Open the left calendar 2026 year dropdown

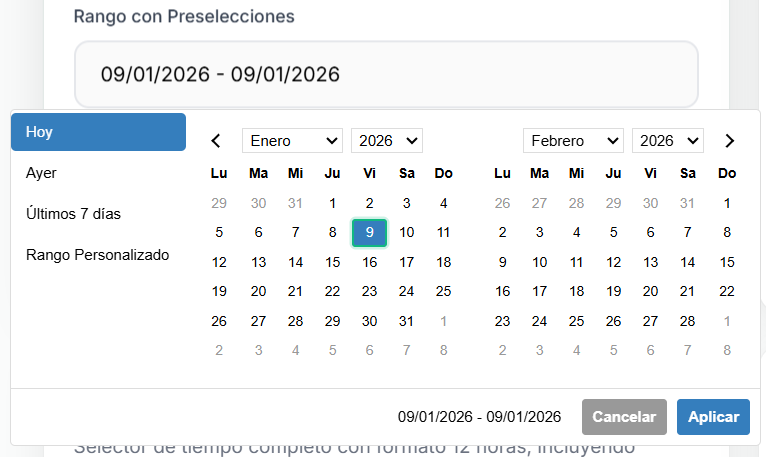386,141
